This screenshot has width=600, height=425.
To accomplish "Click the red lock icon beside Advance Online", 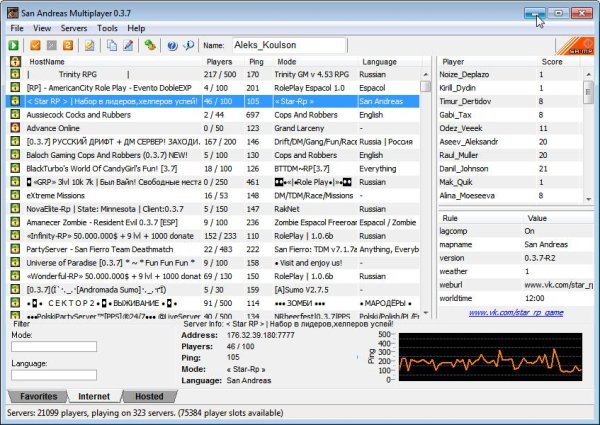I will [x=15, y=128].
